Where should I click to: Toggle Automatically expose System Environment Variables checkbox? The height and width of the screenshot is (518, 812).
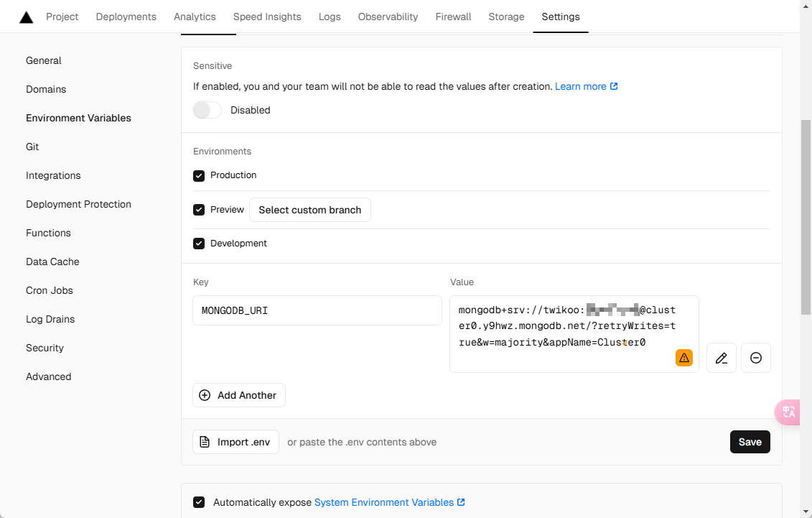pos(199,502)
